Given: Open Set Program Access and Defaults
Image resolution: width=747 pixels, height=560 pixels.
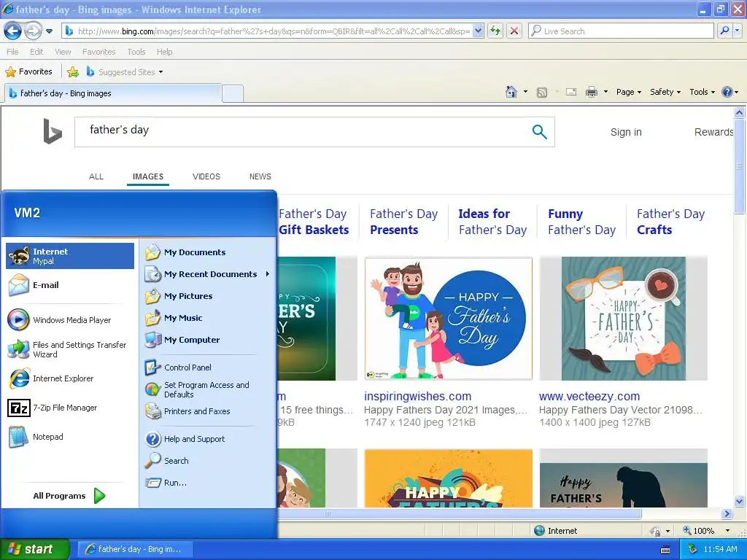Looking at the screenshot, I should [x=208, y=389].
